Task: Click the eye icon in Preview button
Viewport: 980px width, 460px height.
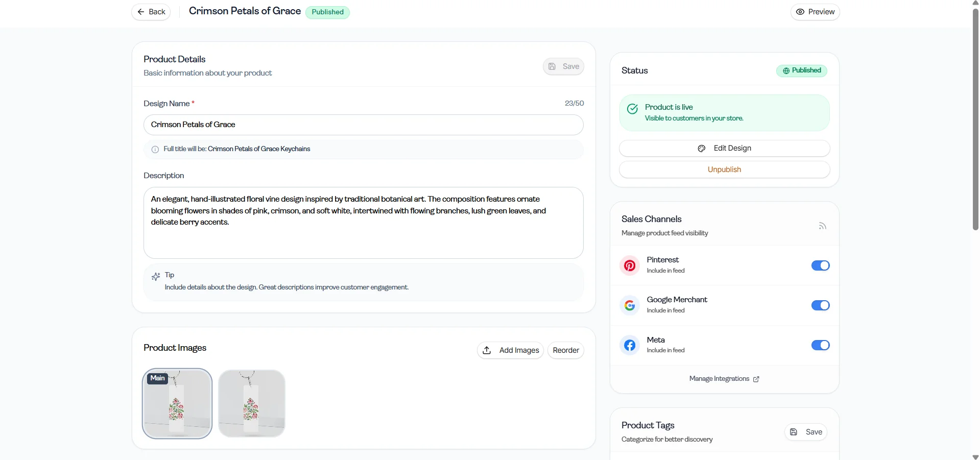Action: (x=800, y=12)
